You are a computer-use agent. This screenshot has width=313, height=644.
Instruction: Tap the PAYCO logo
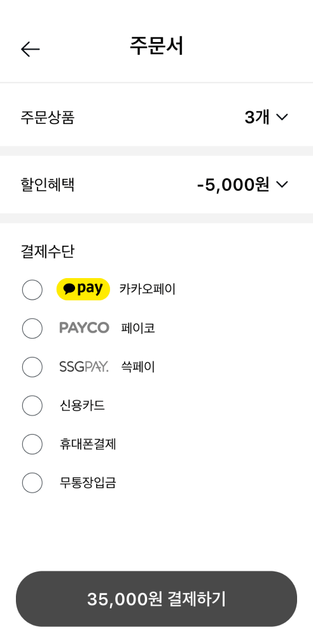[x=84, y=328]
